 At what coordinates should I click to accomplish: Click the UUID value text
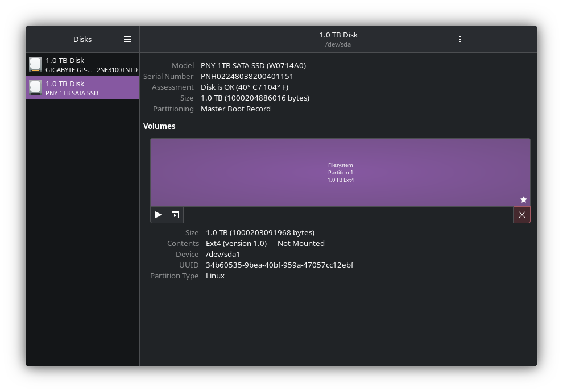coord(279,265)
